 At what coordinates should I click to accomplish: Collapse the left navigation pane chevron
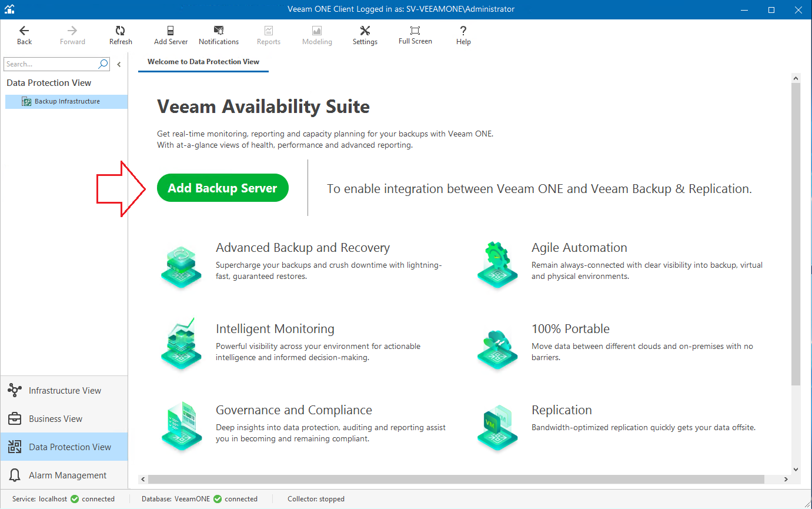[x=119, y=64]
